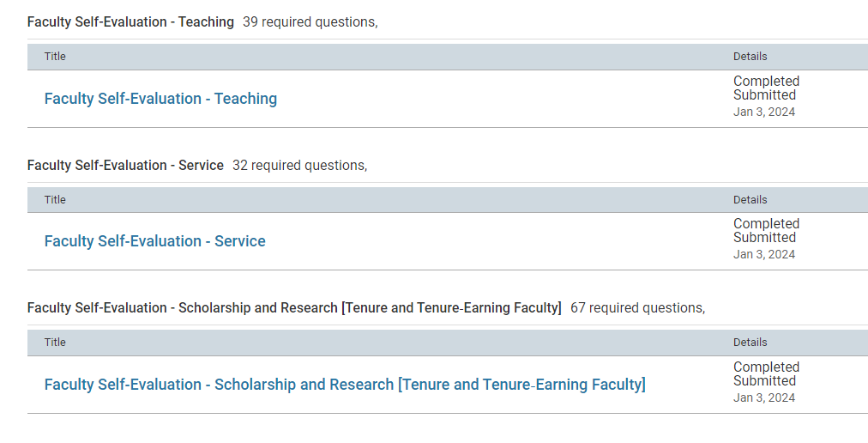Click the '39 required questions' text
Image resolution: width=868 pixels, height=443 pixels.
(309, 22)
